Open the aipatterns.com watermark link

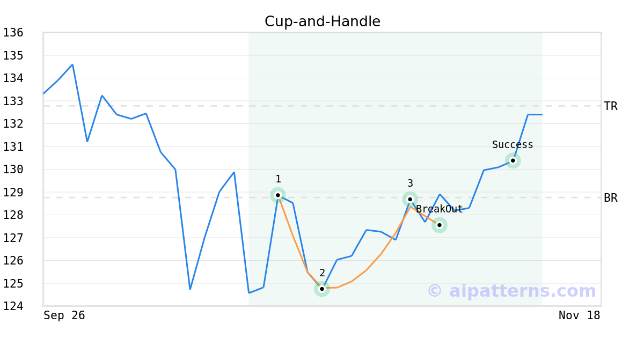pos(511,291)
